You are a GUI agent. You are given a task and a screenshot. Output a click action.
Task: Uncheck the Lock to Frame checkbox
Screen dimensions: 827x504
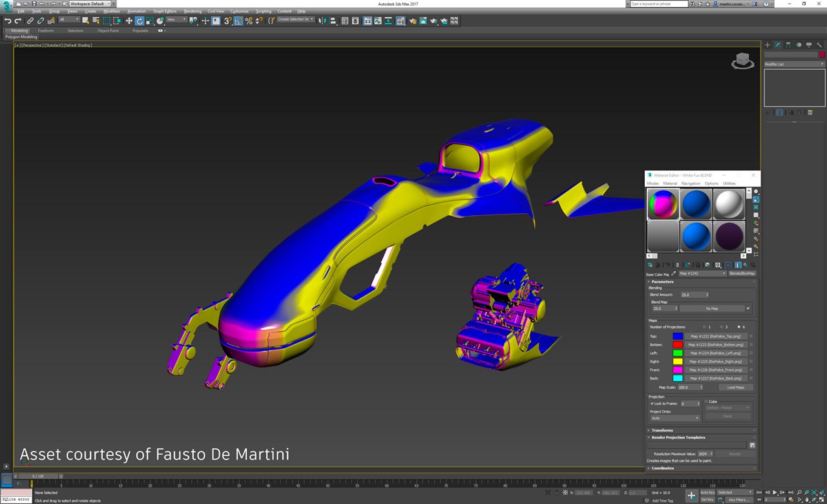click(x=653, y=403)
